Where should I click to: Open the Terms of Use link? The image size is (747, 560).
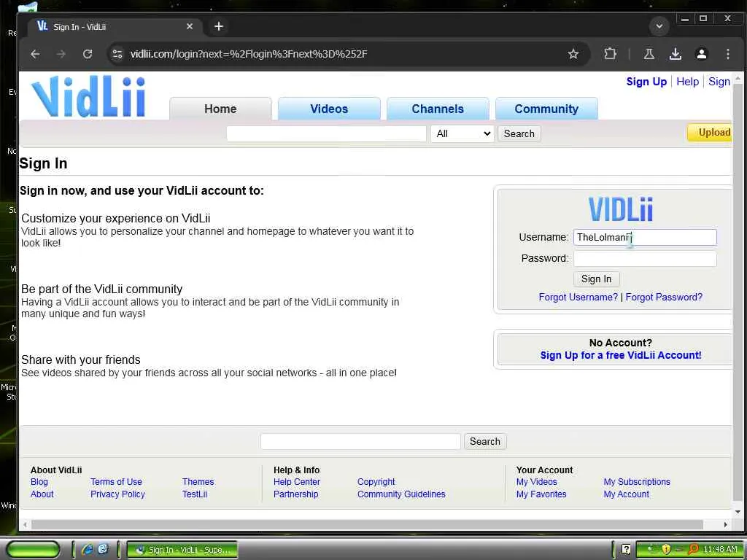click(x=116, y=482)
